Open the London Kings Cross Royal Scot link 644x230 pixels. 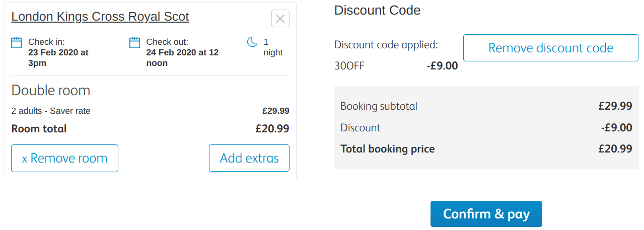tap(100, 17)
